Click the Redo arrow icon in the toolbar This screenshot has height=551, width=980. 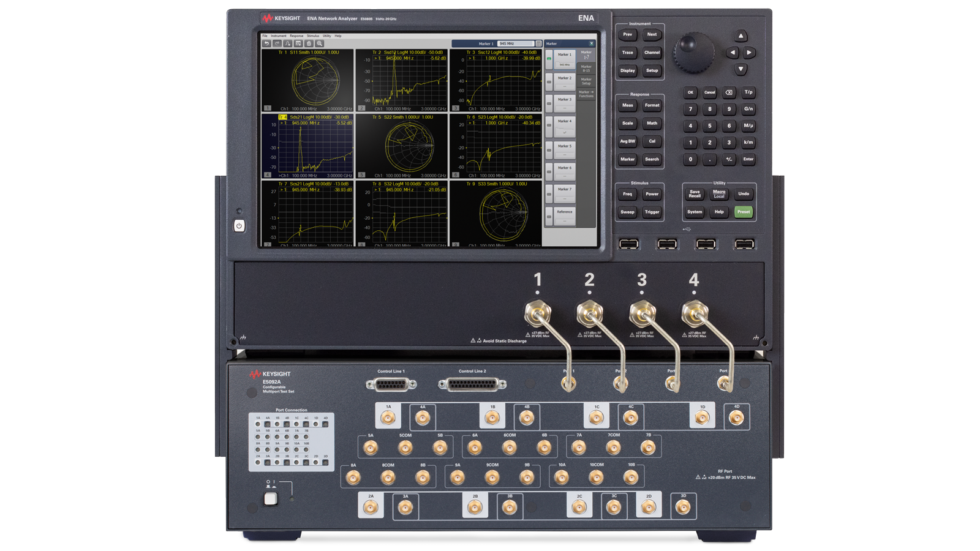click(276, 43)
